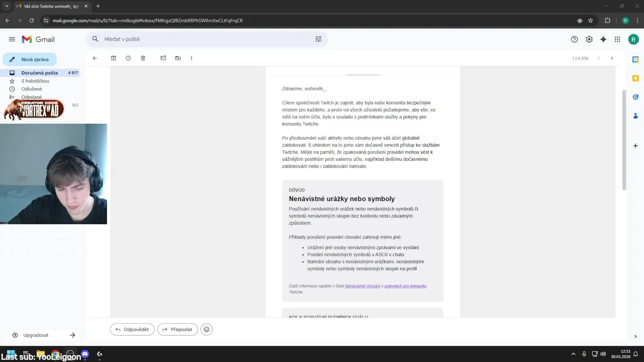Open a new browser tab
Screen dimensions: 644x362
(98, 6)
